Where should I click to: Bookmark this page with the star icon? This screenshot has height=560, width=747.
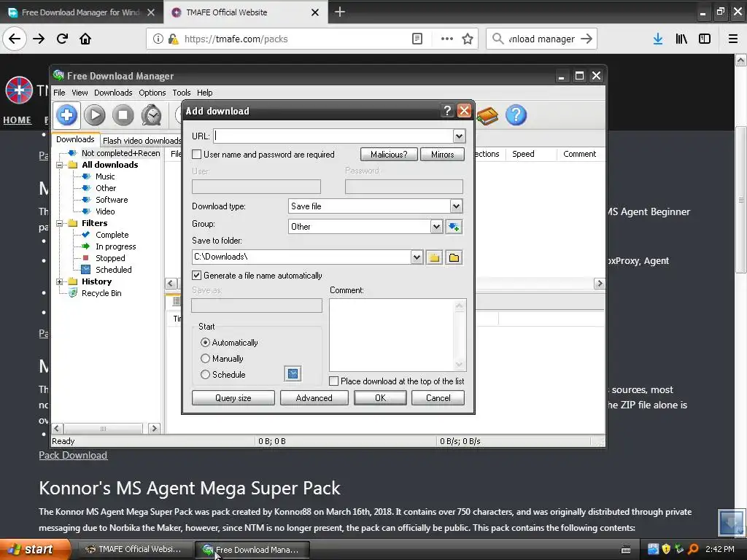click(468, 39)
